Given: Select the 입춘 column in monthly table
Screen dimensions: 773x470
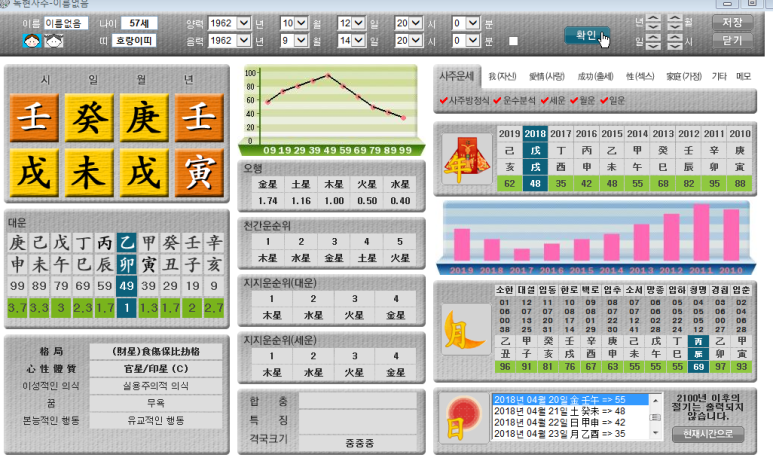Looking at the screenshot, I should point(741,328).
